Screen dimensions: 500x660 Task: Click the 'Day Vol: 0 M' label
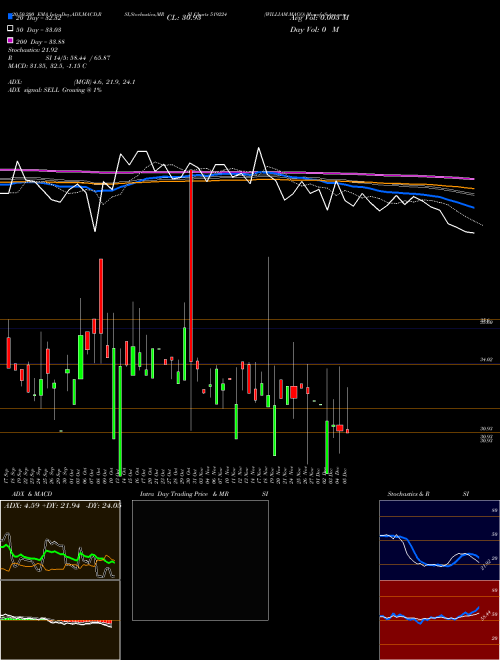point(314,30)
